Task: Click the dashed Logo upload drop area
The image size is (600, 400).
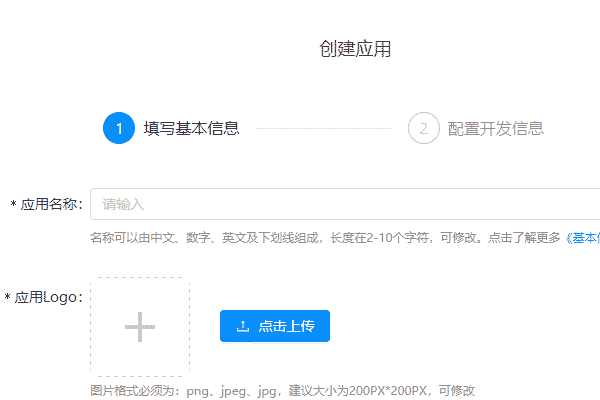Action: coord(140,300)
